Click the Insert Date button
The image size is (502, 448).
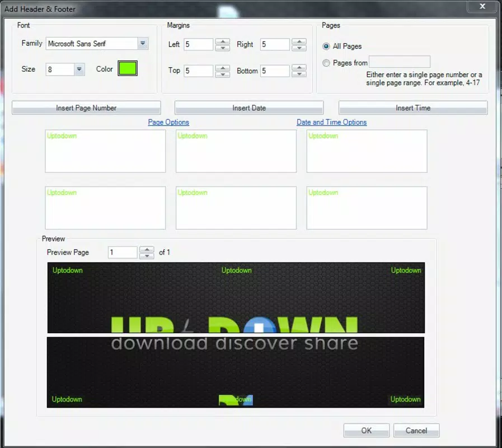tap(249, 108)
